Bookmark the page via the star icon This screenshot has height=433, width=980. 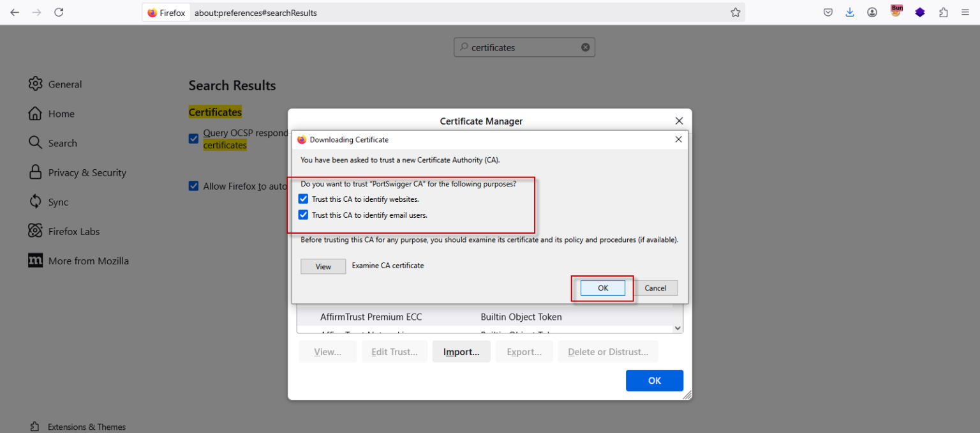pyautogui.click(x=735, y=12)
